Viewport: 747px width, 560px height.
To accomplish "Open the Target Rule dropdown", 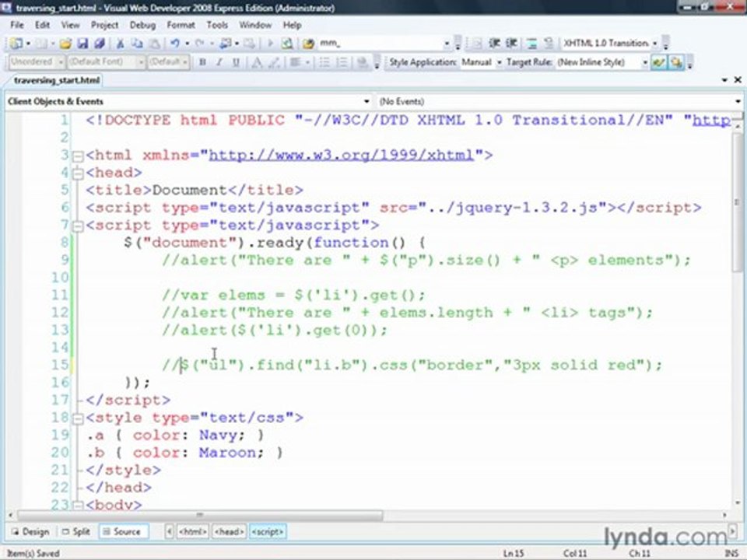I will tap(644, 62).
